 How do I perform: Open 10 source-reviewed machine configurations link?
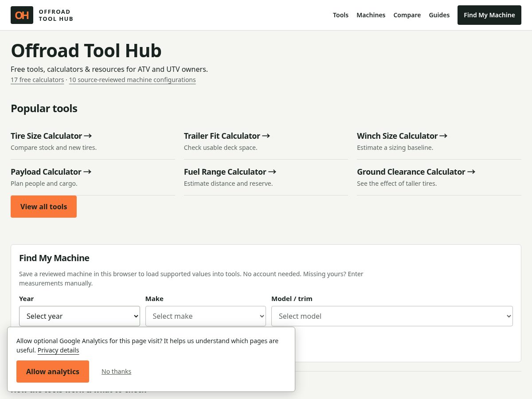tap(132, 80)
